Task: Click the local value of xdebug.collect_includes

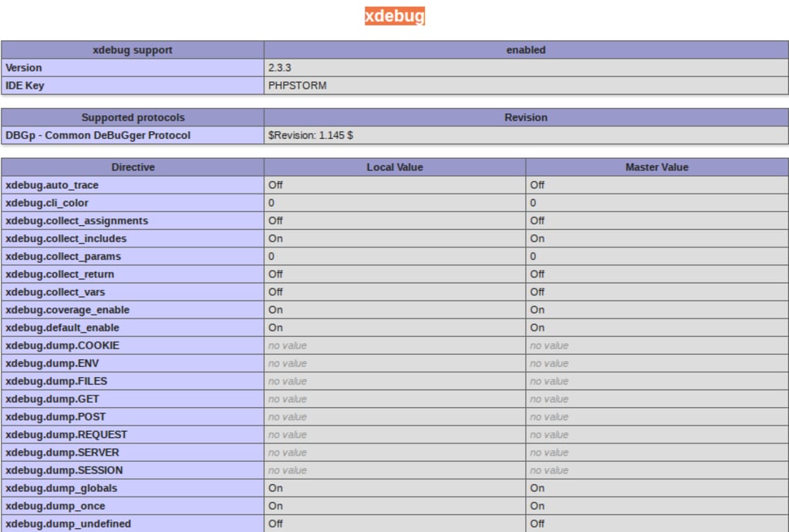Action: (275, 238)
